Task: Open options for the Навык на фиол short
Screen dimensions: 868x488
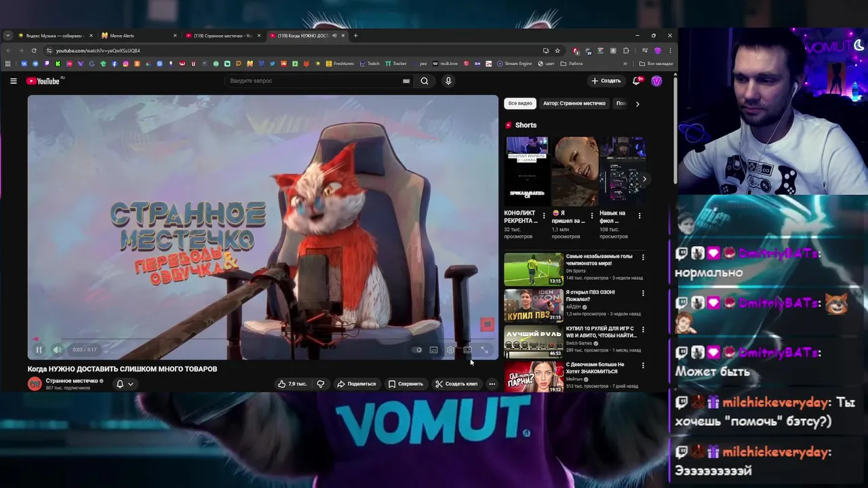Action: tap(639, 216)
